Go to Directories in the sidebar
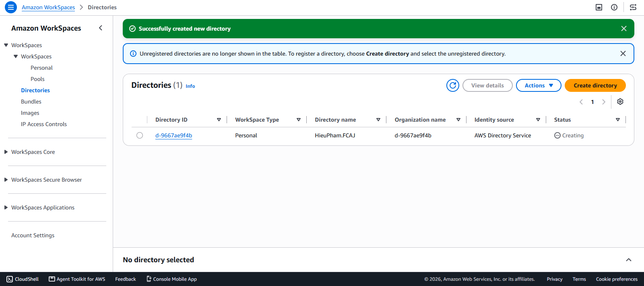Viewport: 644px width, 286px height. pyautogui.click(x=35, y=90)
